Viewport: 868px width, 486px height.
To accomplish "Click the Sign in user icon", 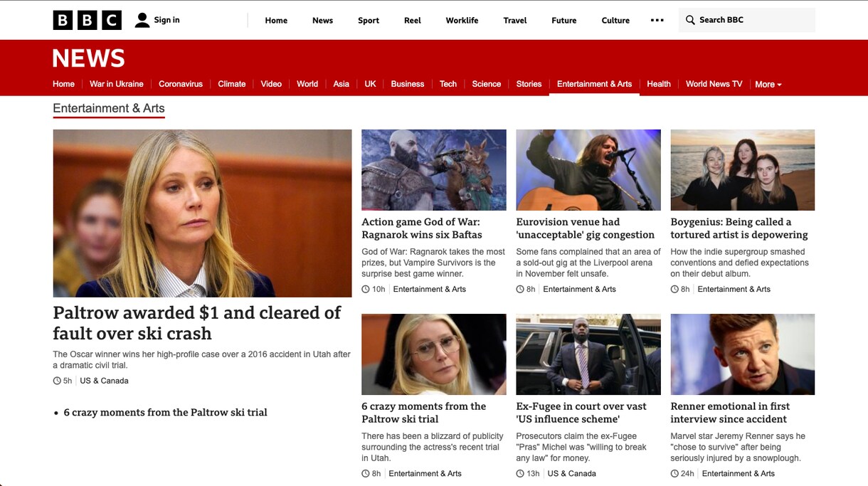I will [x=142, y=20].
